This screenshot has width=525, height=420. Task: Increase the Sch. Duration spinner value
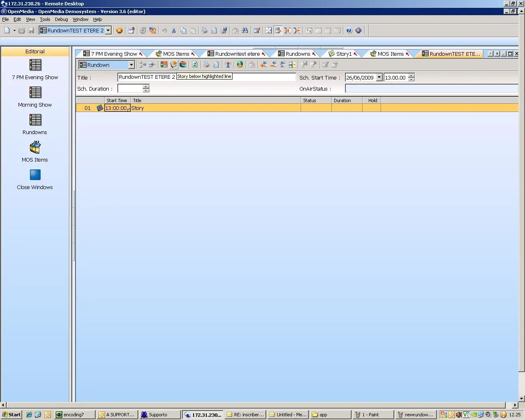[x=146, y=87]
